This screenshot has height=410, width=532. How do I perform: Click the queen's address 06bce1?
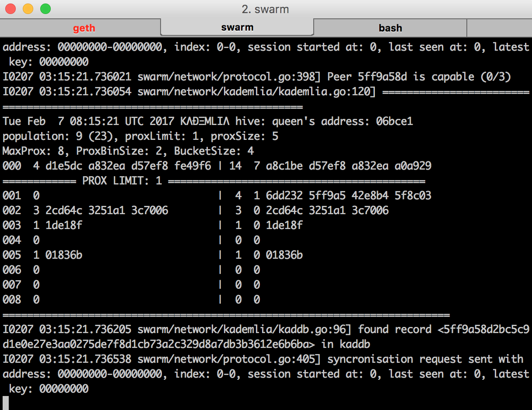click(395, 121)
